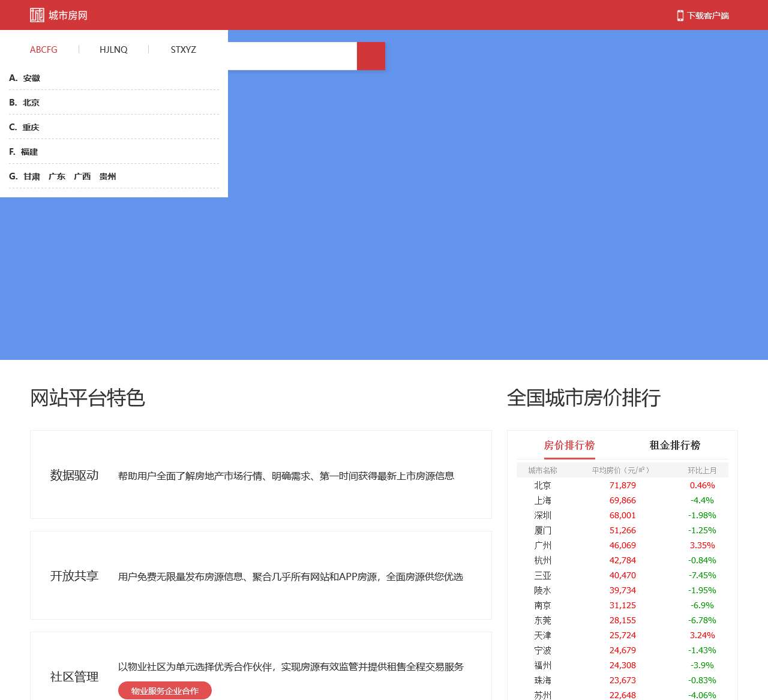
Task: Click the 全国城市房价排行 heading
Action: (x=584, y=398)
